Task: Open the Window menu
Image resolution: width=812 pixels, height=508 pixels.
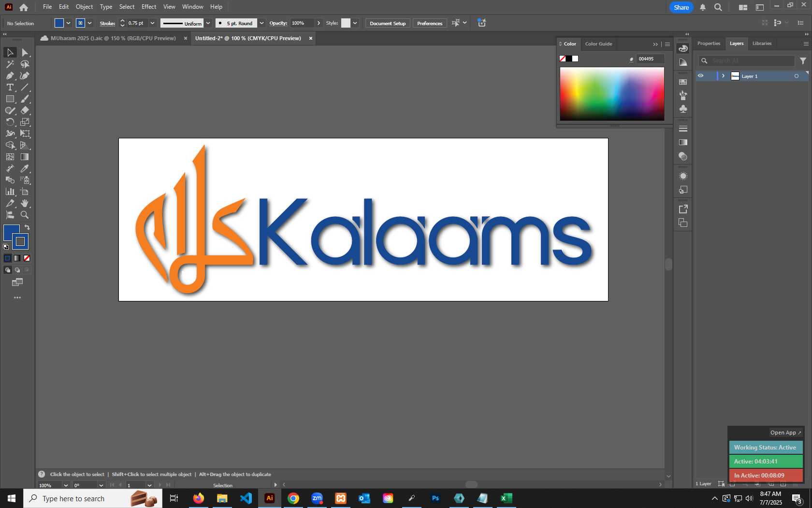Action: click(x=192, y=7)
